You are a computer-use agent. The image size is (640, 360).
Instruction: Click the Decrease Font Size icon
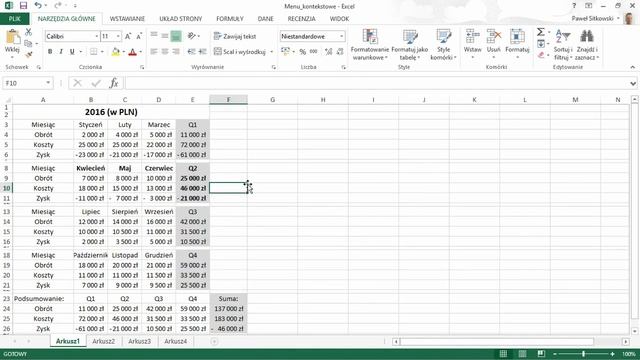(139, 36)
